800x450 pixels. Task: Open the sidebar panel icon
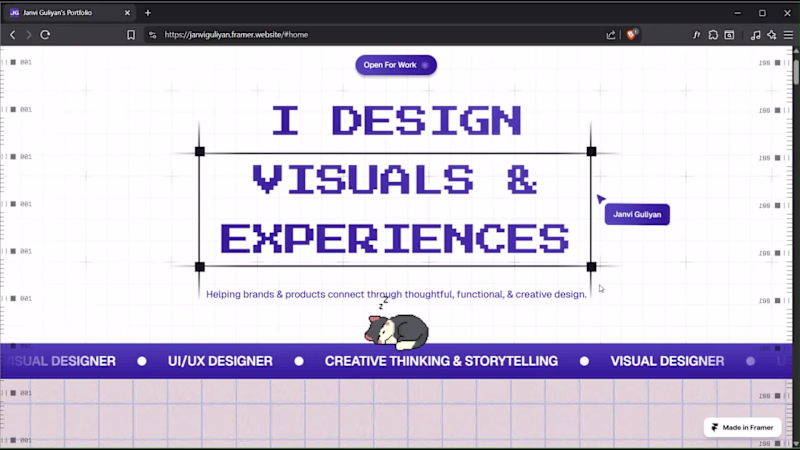click(x=729, y=35)
